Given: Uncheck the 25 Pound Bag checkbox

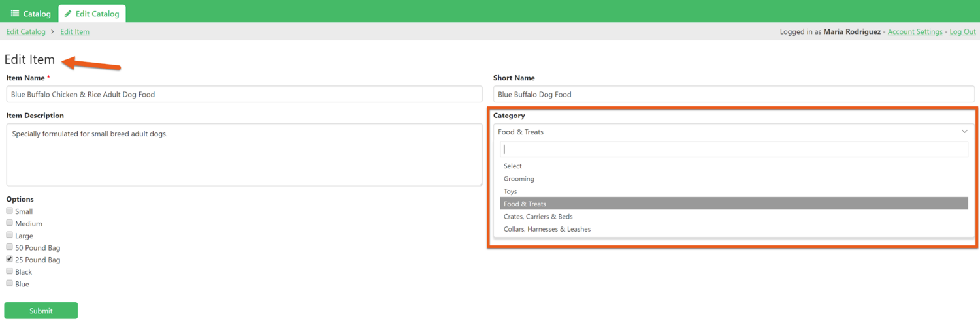Looking at the screenshot, I should [x=10, y=259].
